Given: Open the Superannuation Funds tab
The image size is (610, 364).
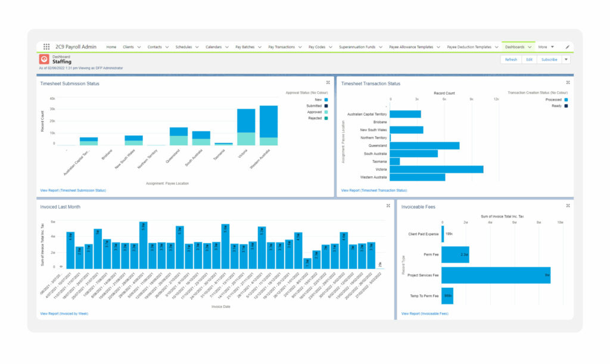Looking at the screenshot, I should 357,47.
